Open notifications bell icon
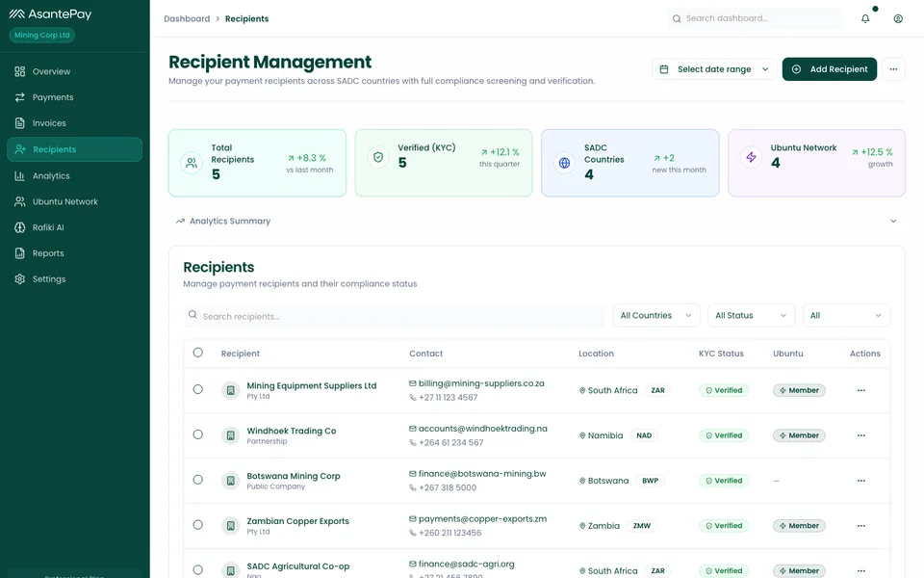Screen dimensions: 924x578 (865, 19)
